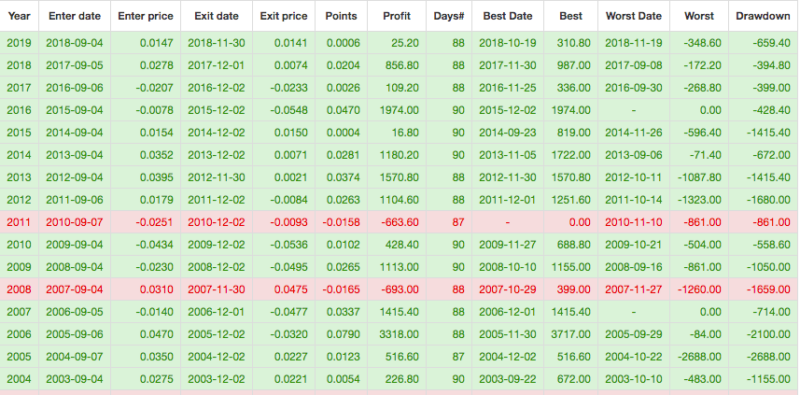Click profit value 3318.00
The width and height of the screenshot is (800, 395).
pos(399,335)
